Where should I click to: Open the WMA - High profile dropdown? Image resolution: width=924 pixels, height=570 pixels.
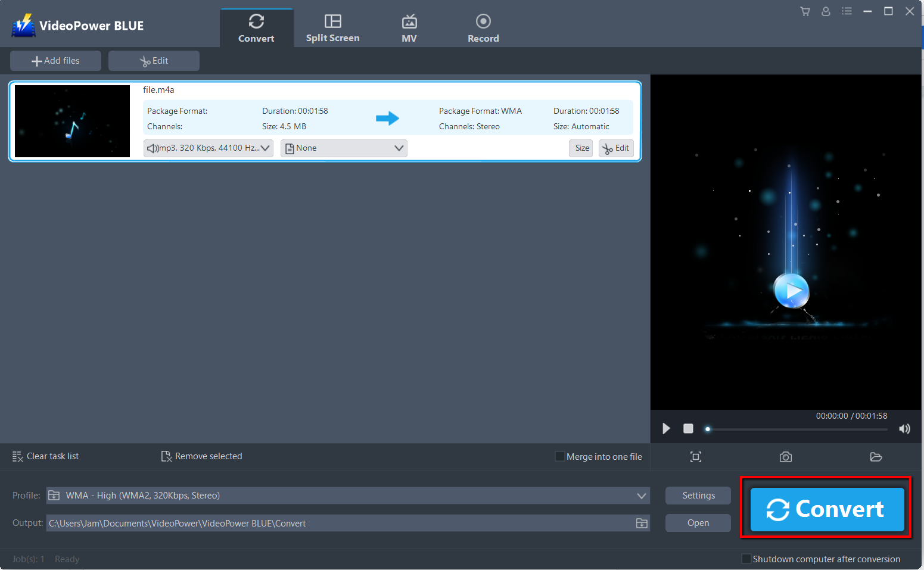641,495
